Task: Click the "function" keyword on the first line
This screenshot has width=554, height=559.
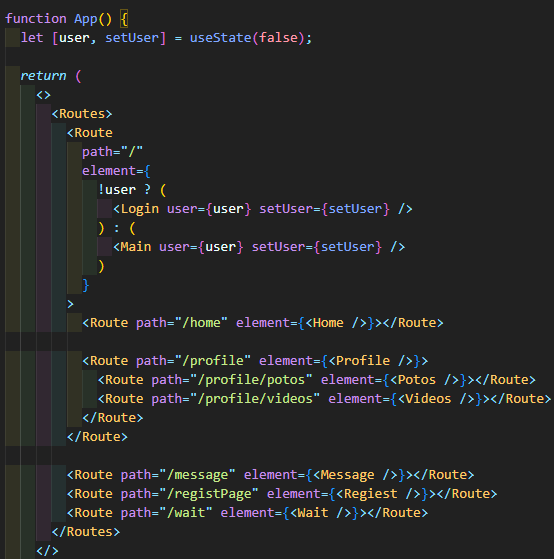Action: click(36, 19)
